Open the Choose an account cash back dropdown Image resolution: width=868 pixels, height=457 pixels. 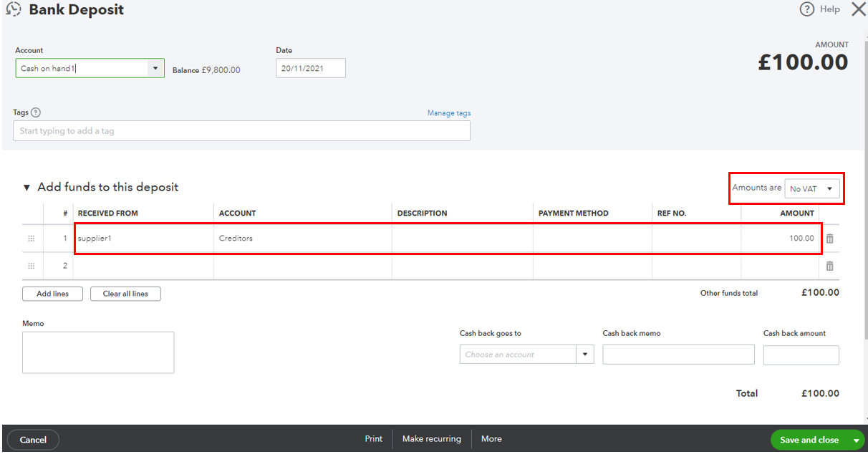[x=584, y=354]
